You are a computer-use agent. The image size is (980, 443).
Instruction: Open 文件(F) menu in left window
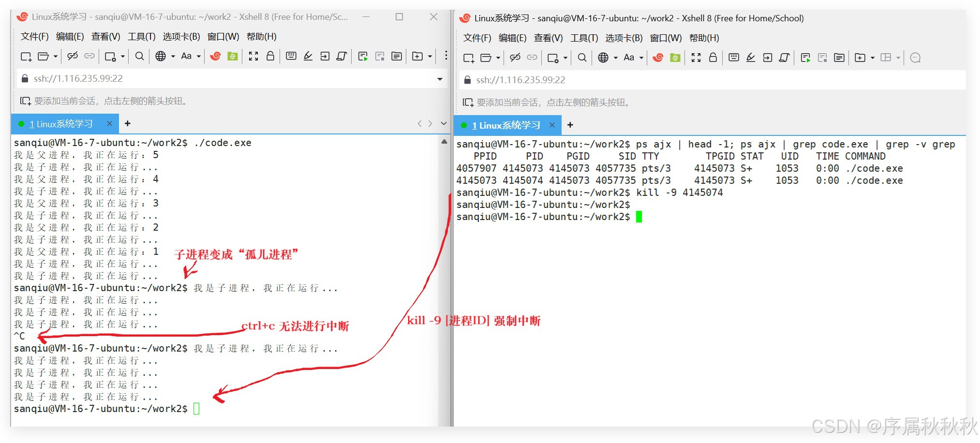(x=35, y=37)
